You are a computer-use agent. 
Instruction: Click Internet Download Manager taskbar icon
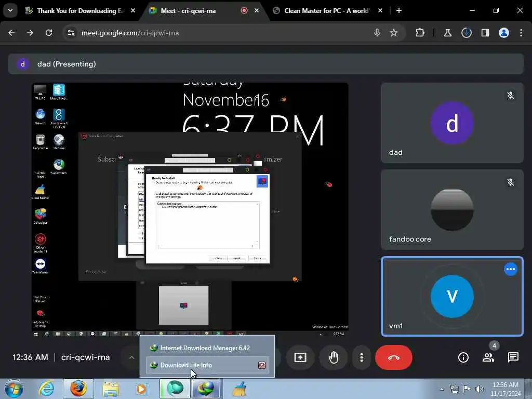point(206,389)
